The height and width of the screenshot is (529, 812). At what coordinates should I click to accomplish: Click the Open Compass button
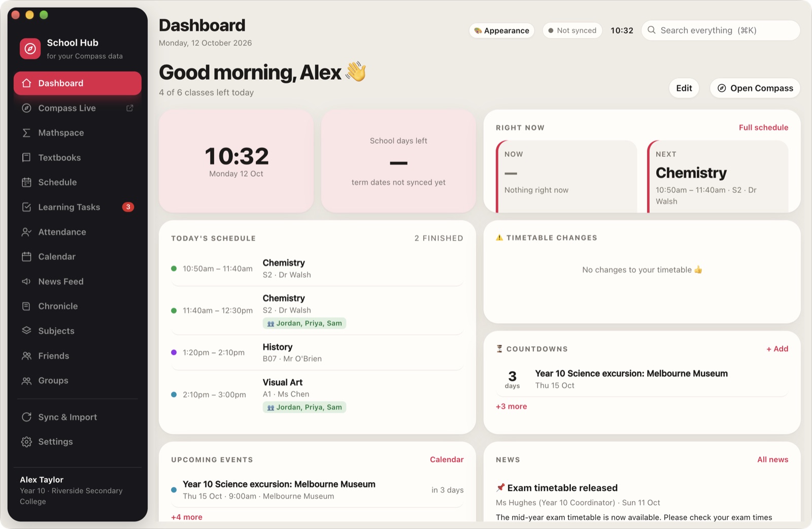click(755, 88)
